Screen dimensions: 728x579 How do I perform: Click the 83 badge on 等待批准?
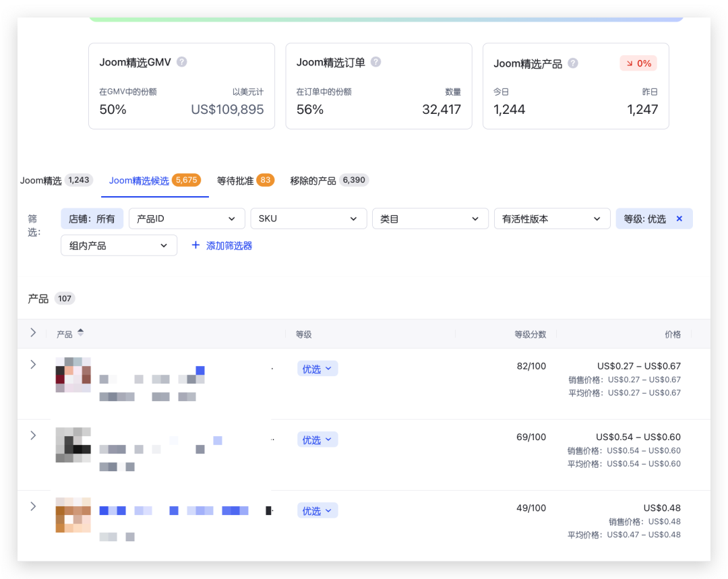[265, 180]
